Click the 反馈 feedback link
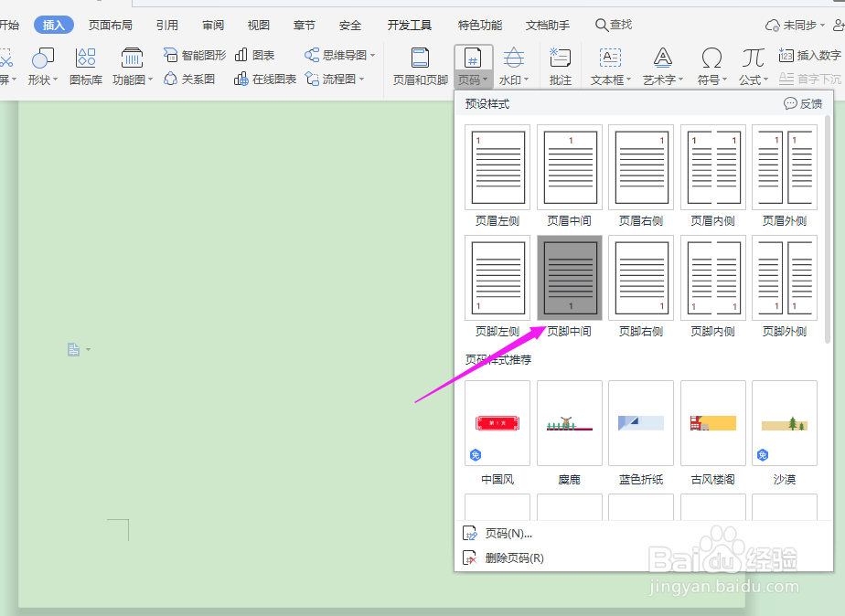The image size is (845, 616). pos(802,103)
